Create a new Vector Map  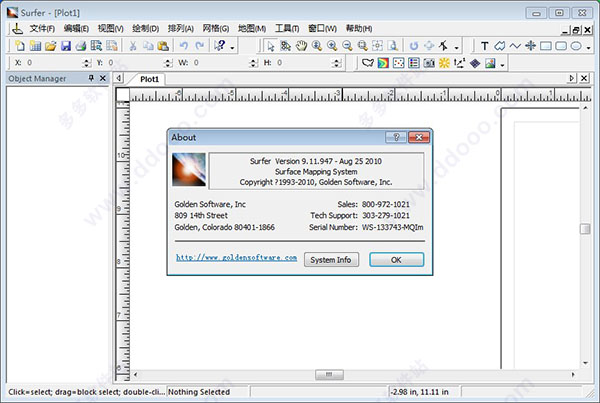[x=459, y=63]
